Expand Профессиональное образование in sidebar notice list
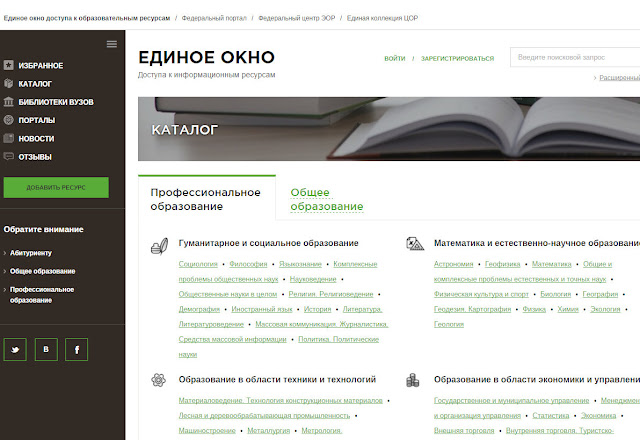 pos(42,295)
